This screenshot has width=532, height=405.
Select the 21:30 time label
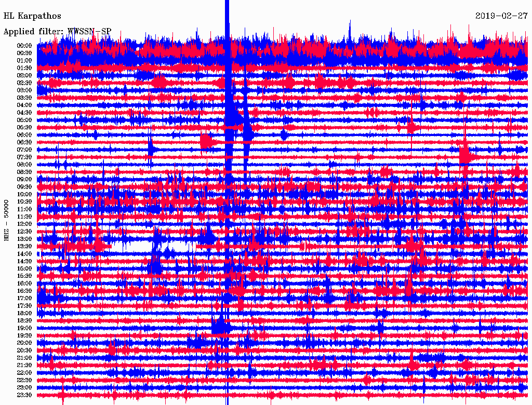coord(24,366)
